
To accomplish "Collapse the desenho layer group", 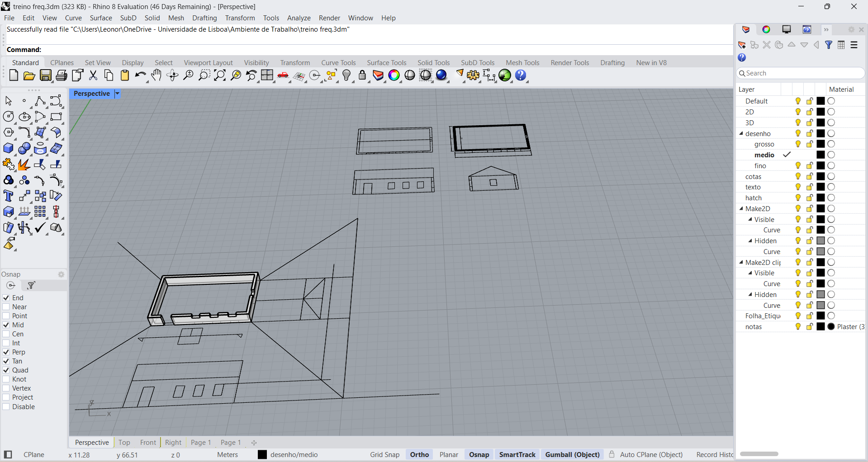I will [x=741, y=133].
